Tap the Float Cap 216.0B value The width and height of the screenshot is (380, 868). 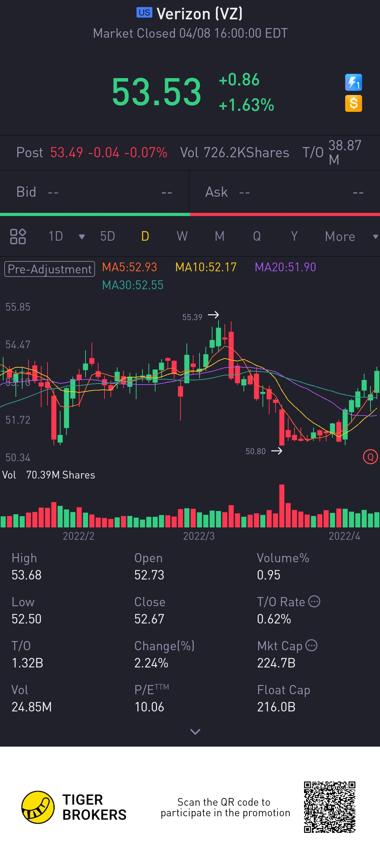[x=276, y=707]
